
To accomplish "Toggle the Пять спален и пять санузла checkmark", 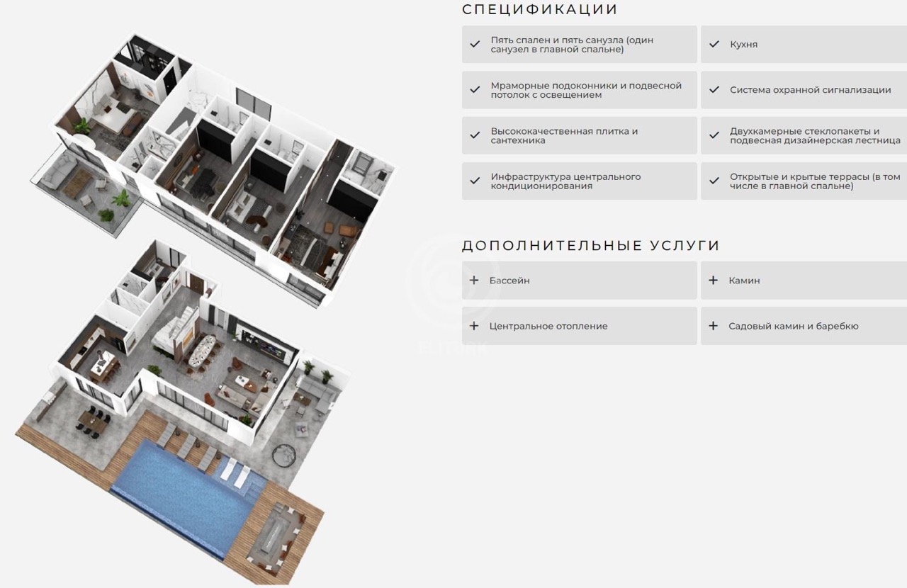I will [x=475, y=44].
